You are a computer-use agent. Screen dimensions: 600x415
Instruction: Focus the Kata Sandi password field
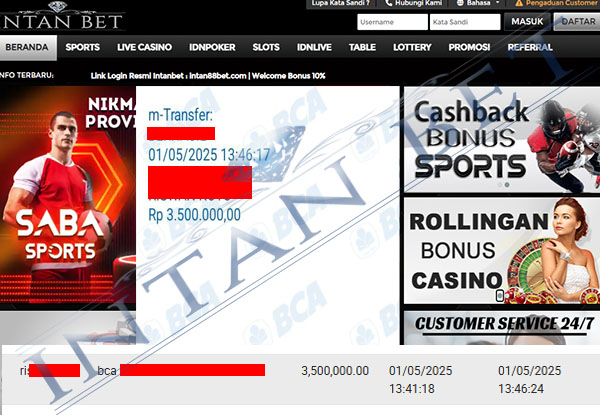465,22
